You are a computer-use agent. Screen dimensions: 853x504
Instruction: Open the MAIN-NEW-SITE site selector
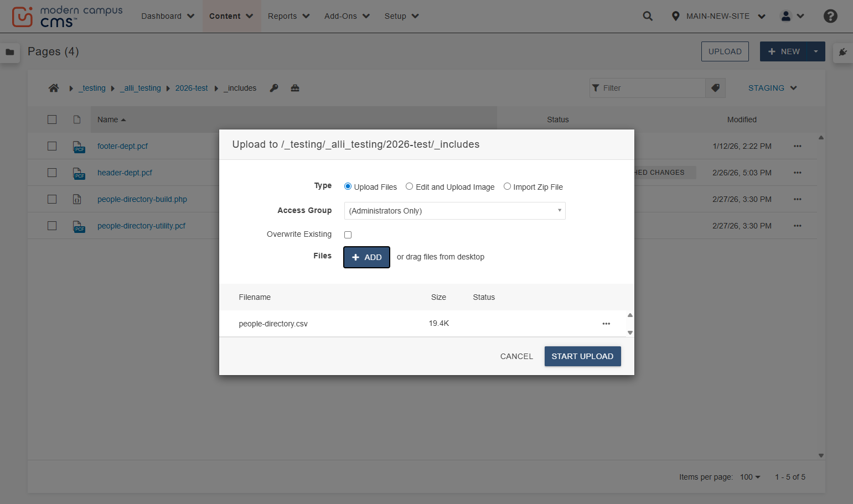[x=718, y=16]
